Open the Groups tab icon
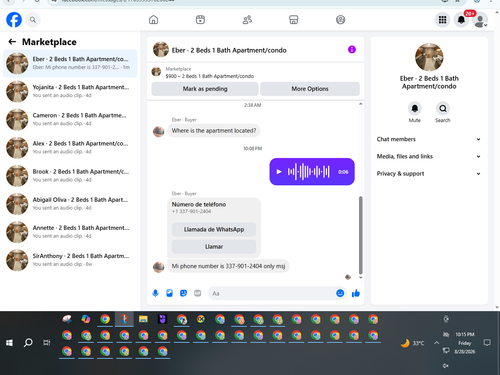 pos(340,20)
